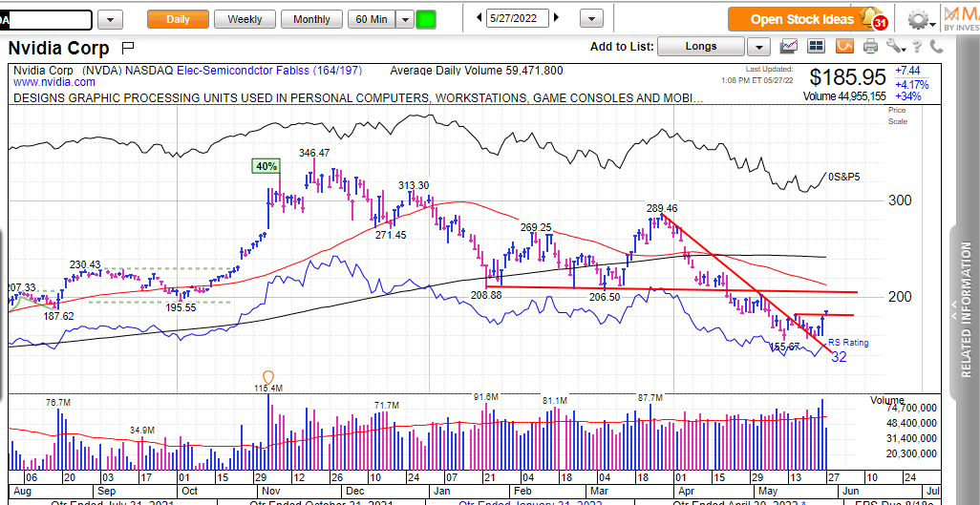Open the date picker dropdown arrow

tap(591, 19)
